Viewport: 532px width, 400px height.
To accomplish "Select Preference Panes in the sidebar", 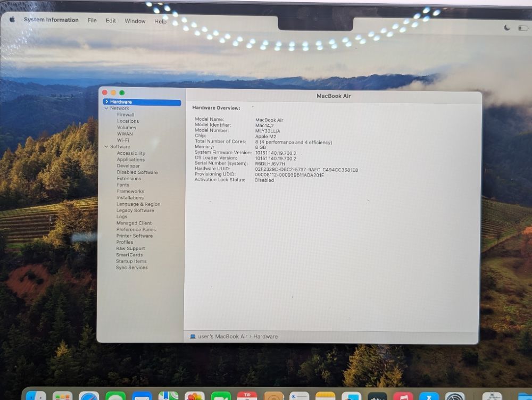I will (x=136, y=230).
